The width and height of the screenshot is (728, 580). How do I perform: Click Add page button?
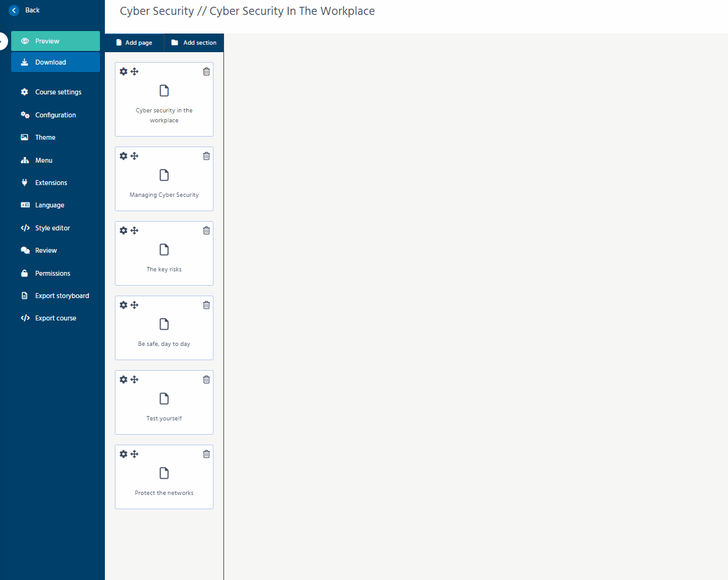[x=134, y=43]
